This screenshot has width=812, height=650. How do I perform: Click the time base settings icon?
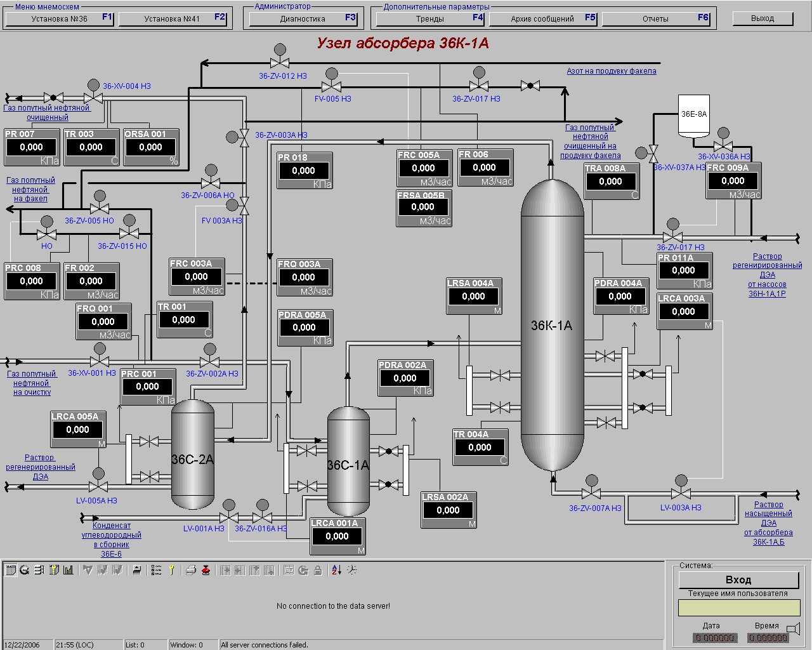[x=351, y=570]
